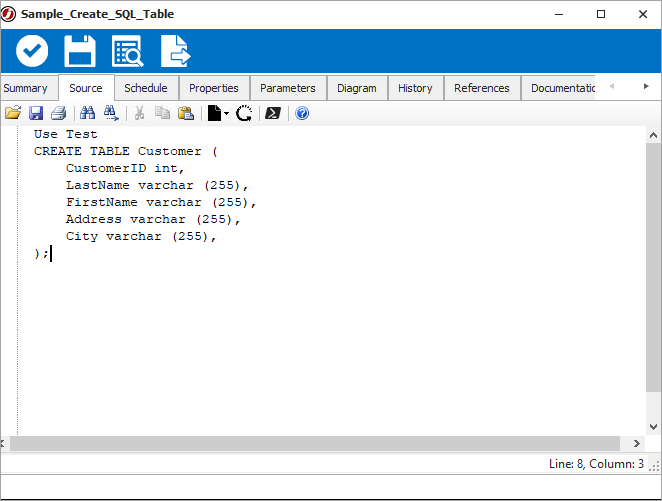Screen dimensions: 662x501
Task: Open the new document dropdown arrow
Action: 226,113
